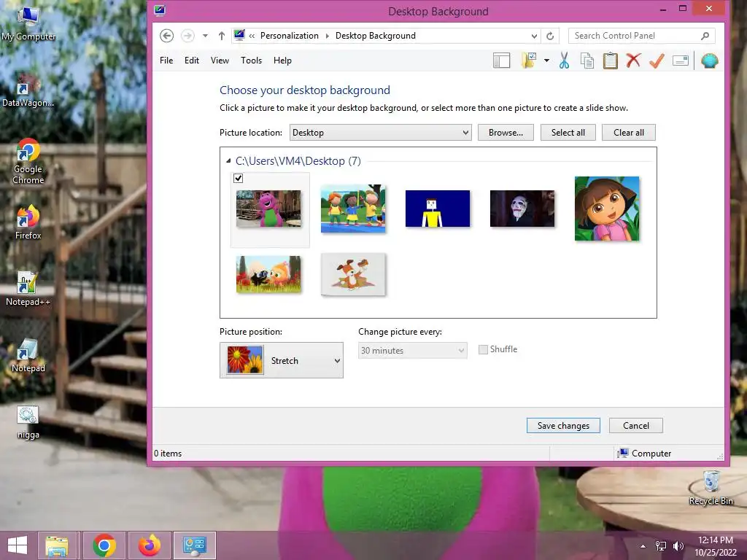Click the red X Delete icon
747x560 pixels.
[634, 61]
